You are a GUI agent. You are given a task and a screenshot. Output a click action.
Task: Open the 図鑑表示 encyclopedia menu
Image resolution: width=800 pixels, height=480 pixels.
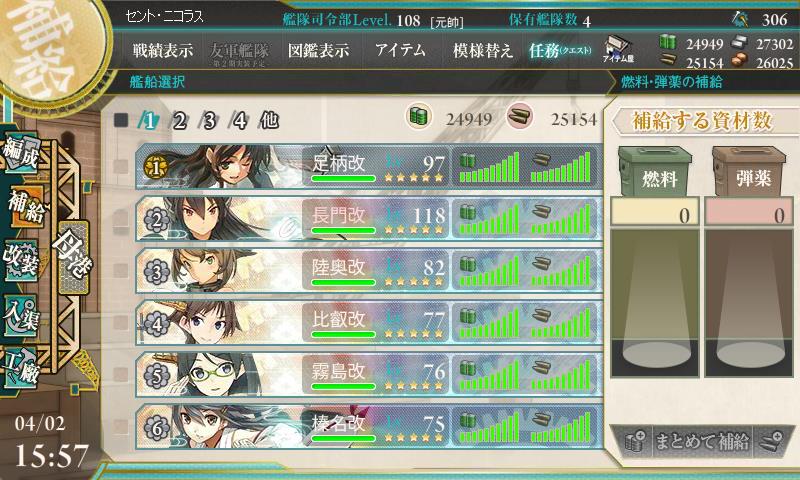(318, 50)
